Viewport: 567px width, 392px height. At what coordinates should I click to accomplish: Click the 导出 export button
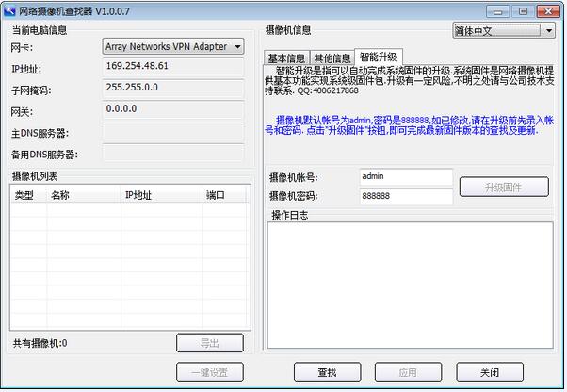(210, 343)
